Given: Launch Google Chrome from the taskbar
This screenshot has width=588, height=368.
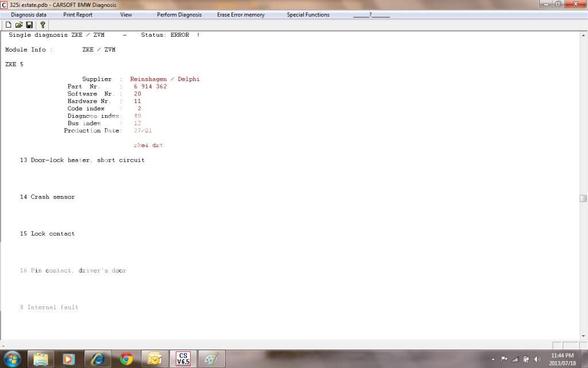Looking at the screenshot, I should [126, 359].
